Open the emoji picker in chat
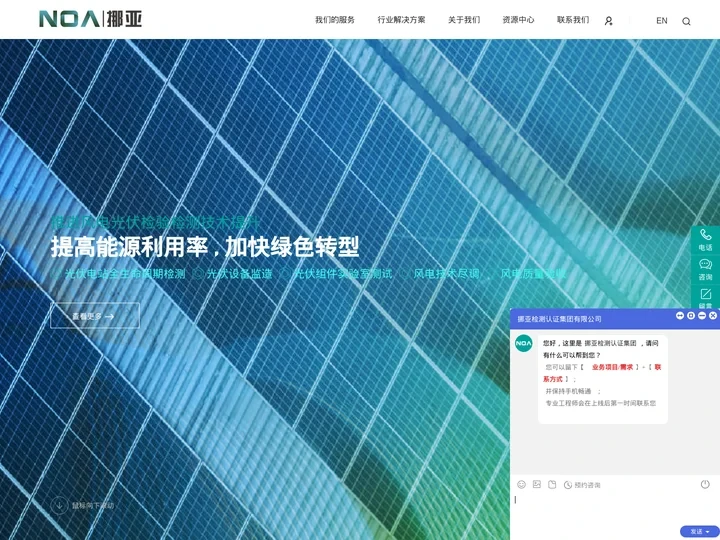720x540 pixels. tap(521, 484)
